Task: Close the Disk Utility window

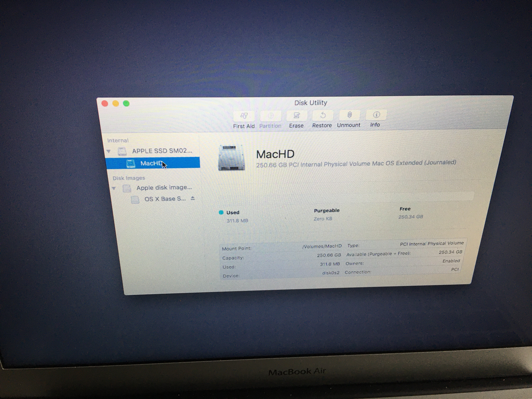Action: coord(105,103)
